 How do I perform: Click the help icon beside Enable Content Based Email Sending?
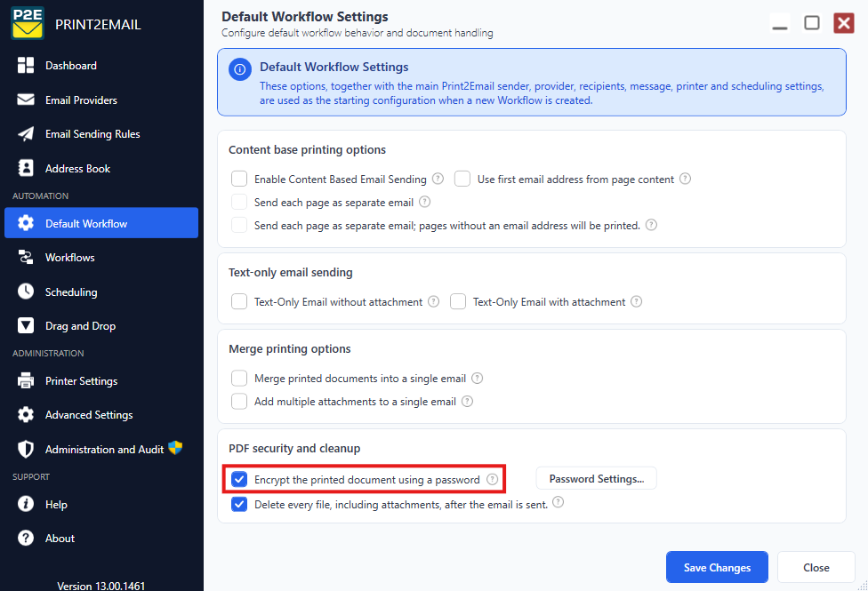438,179
